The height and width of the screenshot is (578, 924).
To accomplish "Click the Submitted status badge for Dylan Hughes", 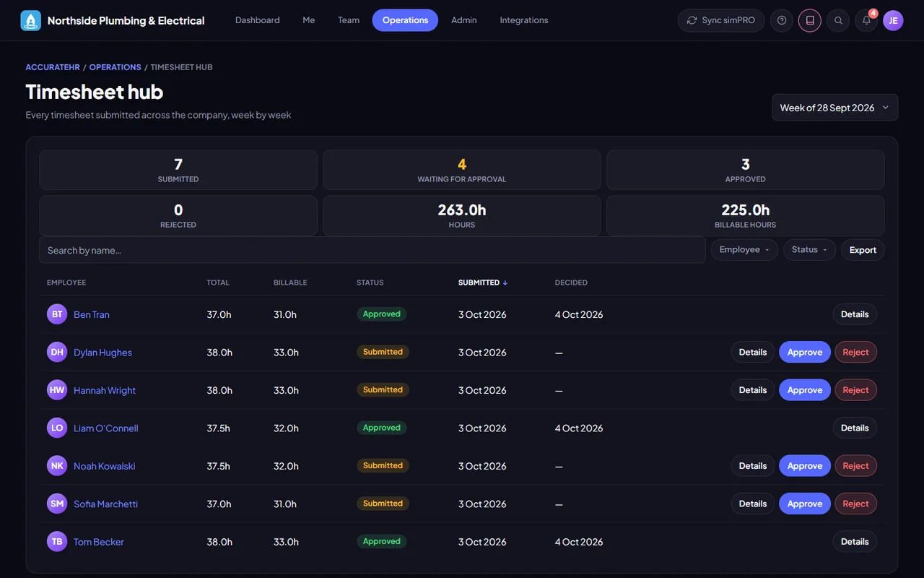I will tap(383, 352).
